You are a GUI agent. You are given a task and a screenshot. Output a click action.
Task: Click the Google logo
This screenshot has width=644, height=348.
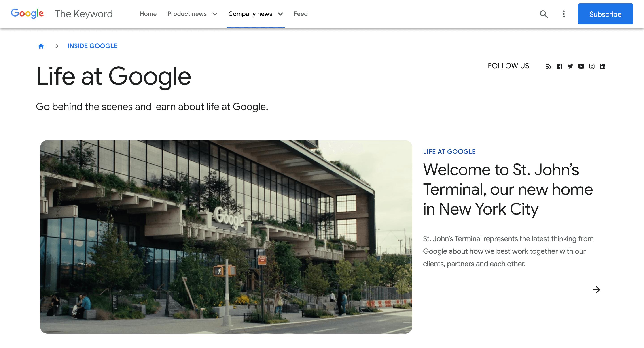tap(27, 13)
